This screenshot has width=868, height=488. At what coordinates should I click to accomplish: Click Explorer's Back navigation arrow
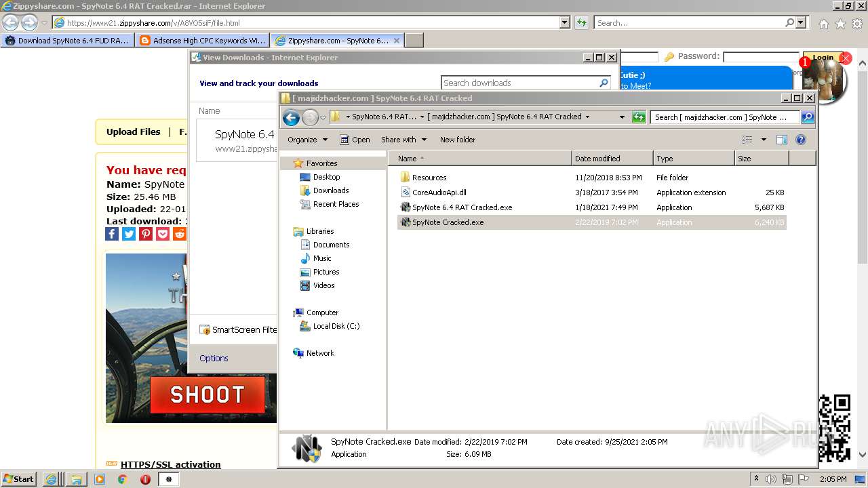pyautogui.click(x=291, y=117)
